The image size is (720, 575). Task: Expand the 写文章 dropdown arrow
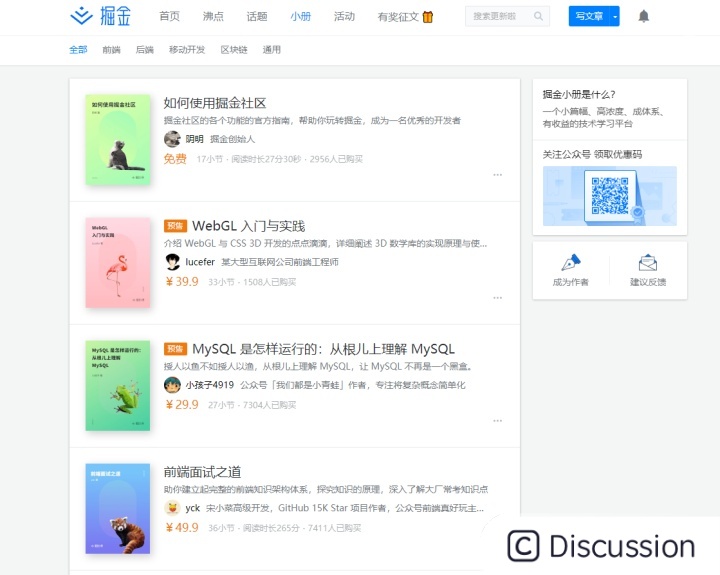coord(615,17)
